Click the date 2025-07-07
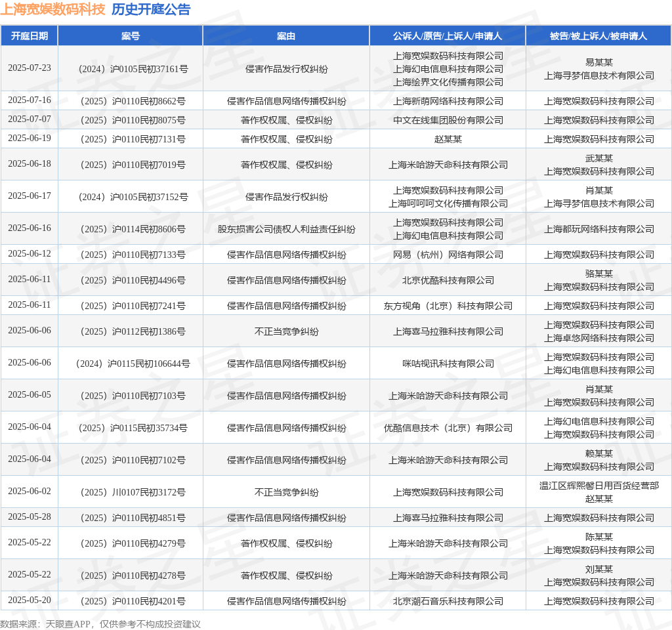 [x=29, y=119]
